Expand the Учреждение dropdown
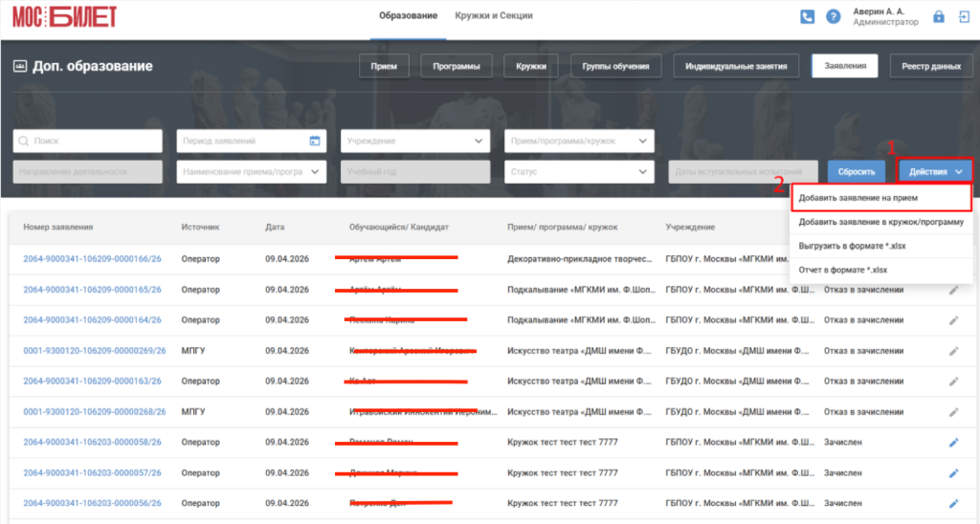The width and height of the screenshot is (980, 524). 415,142
